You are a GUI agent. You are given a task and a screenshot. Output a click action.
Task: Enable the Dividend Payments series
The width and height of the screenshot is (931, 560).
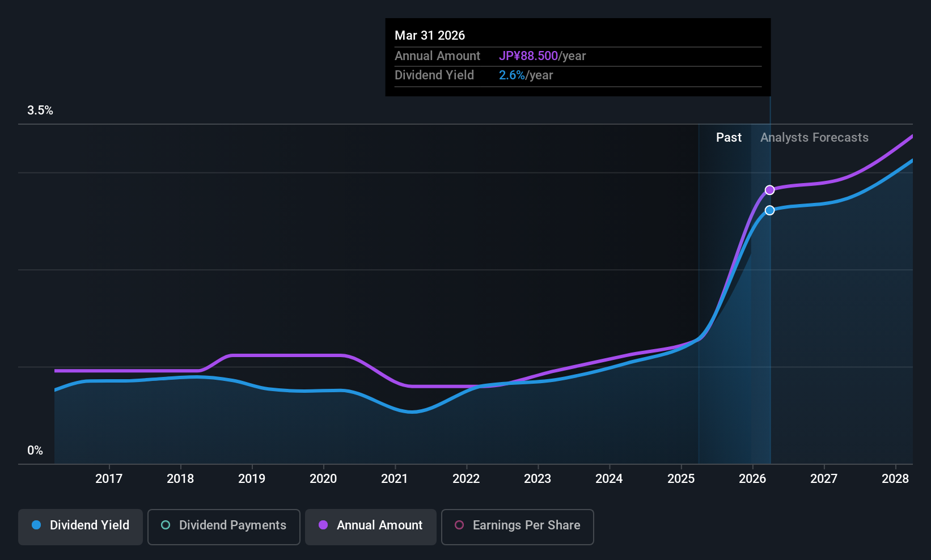(224, 527)
